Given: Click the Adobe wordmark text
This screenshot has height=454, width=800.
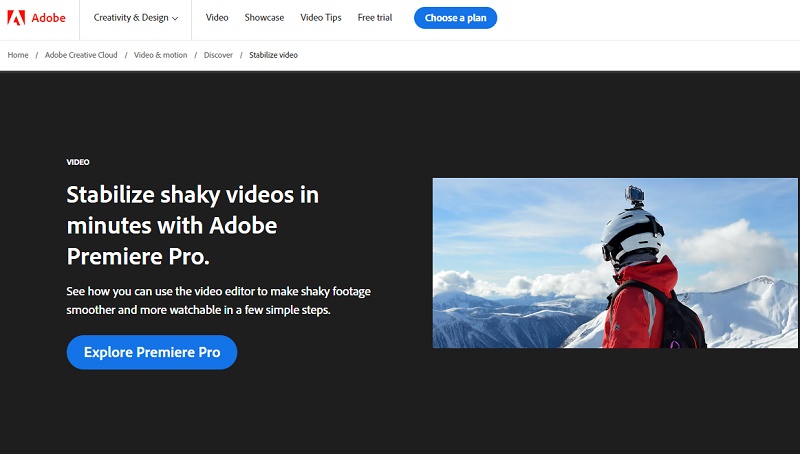Looking at the screenshot, I should pos(48,18).
